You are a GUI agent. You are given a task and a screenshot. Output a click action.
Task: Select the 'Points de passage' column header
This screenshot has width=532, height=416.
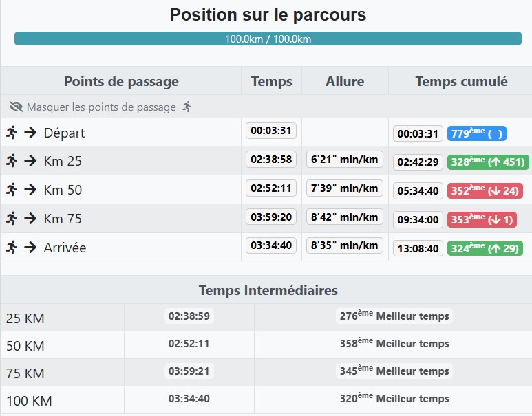[121, 81]
